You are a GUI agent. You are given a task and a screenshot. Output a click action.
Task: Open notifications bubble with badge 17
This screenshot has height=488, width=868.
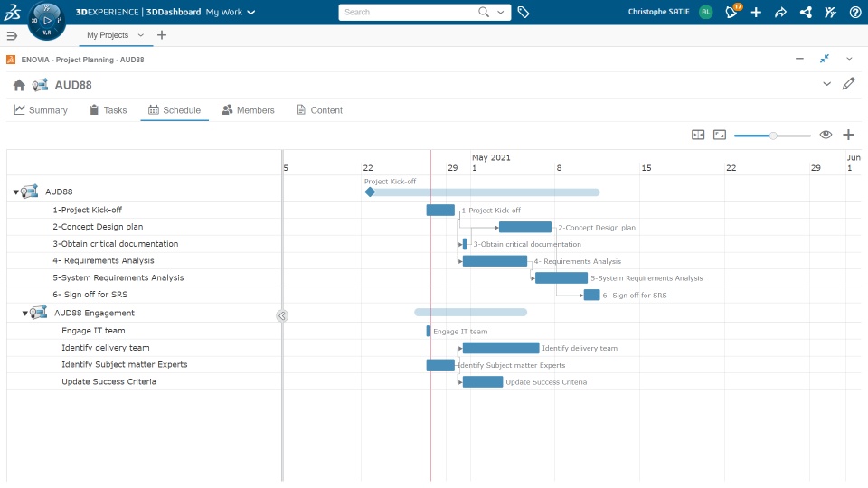[x=732, y=11]
